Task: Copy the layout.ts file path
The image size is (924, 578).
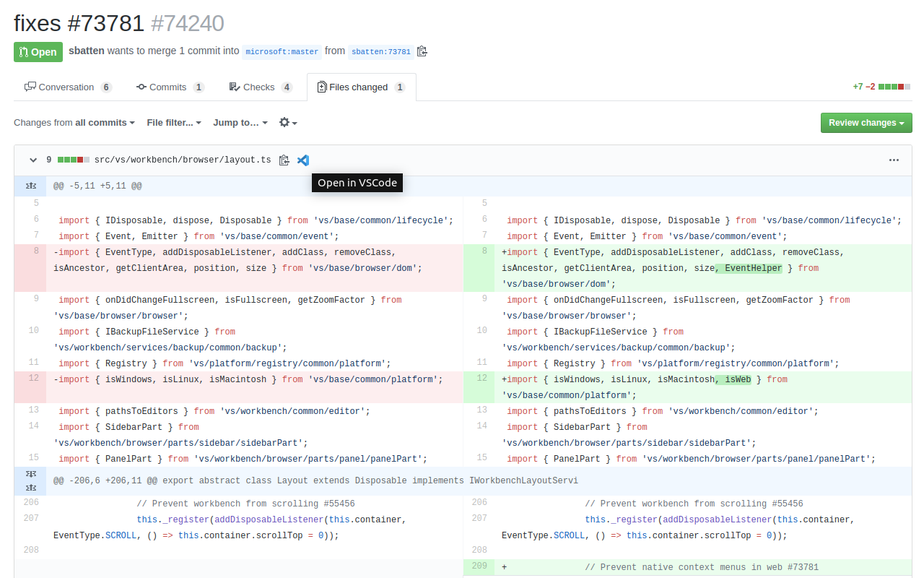Action: click(x=284, y=160)
